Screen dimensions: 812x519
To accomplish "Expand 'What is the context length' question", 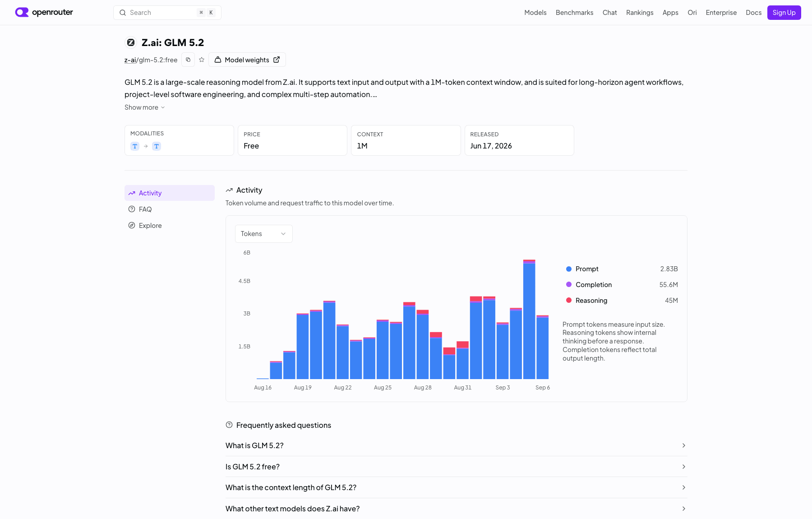I will 457,487.
